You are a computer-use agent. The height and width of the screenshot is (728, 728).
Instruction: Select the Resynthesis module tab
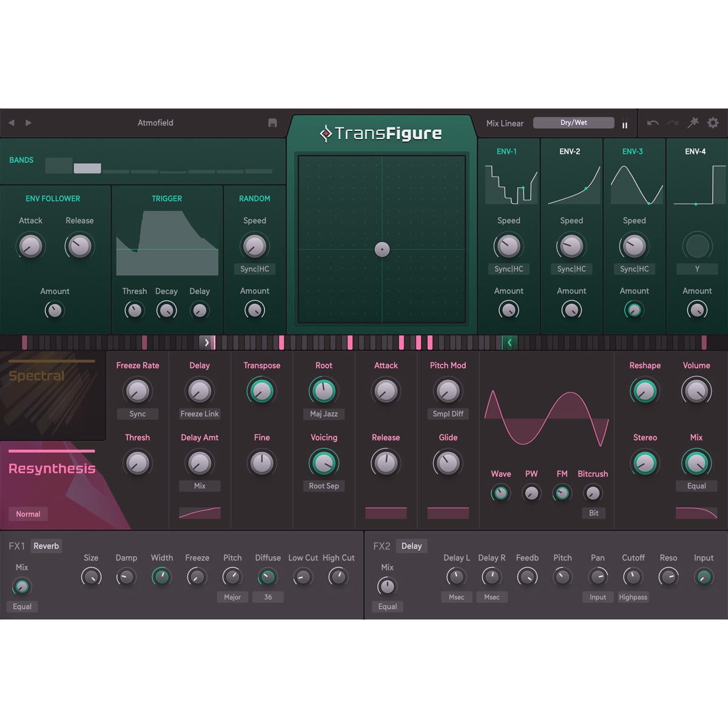[52, 468]
